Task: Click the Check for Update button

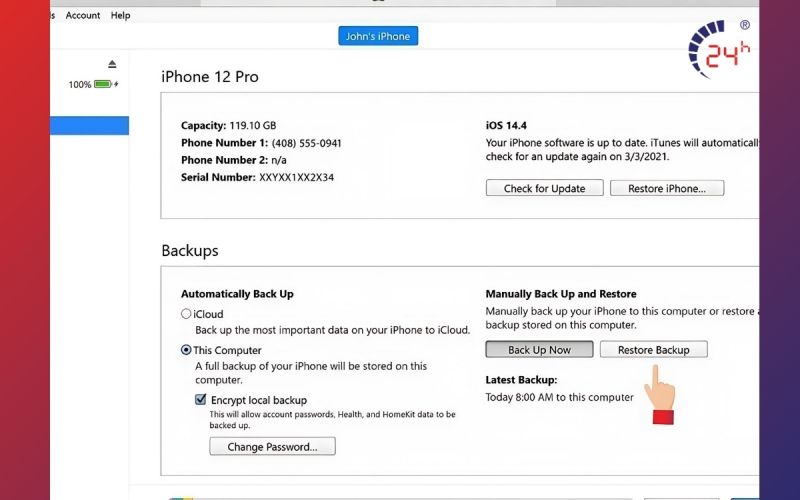Action: click(544, 188)
